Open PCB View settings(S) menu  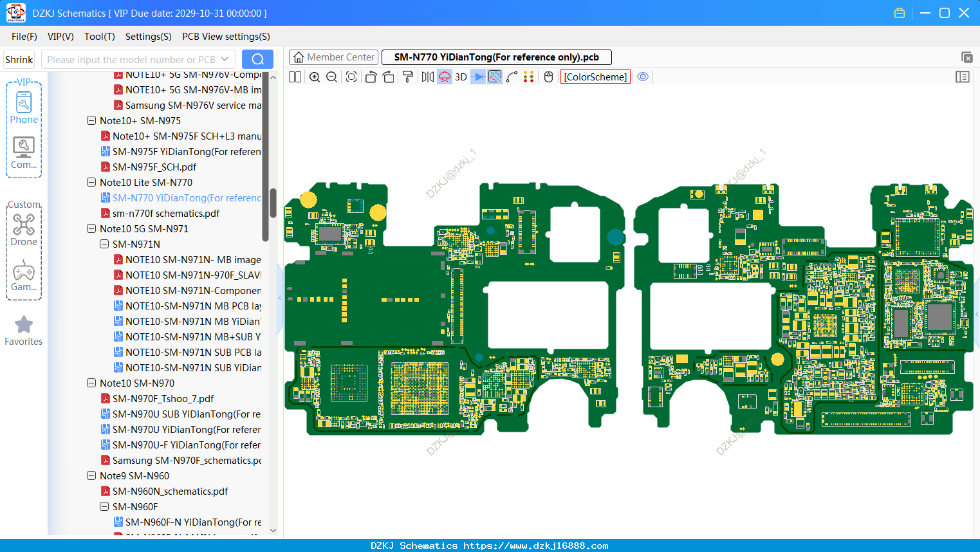coord(226,37)
